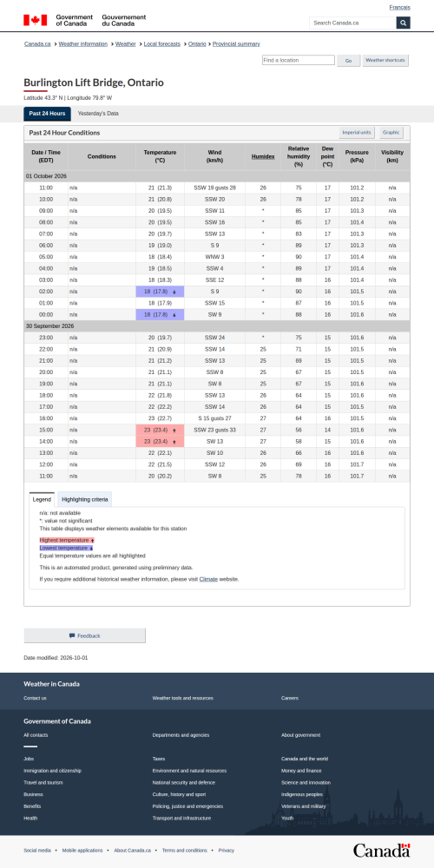Click highlighted 15:00 temperature cell 23 (23.4)
Image resolution: width=434 pixels, height=868 pixels.
coord(160,430)
